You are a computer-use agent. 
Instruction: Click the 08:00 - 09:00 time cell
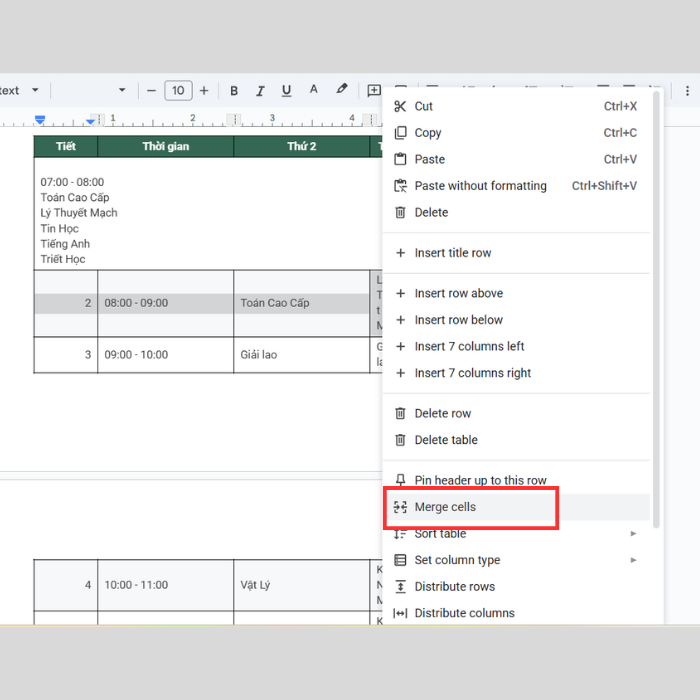(x=166, y=303)
